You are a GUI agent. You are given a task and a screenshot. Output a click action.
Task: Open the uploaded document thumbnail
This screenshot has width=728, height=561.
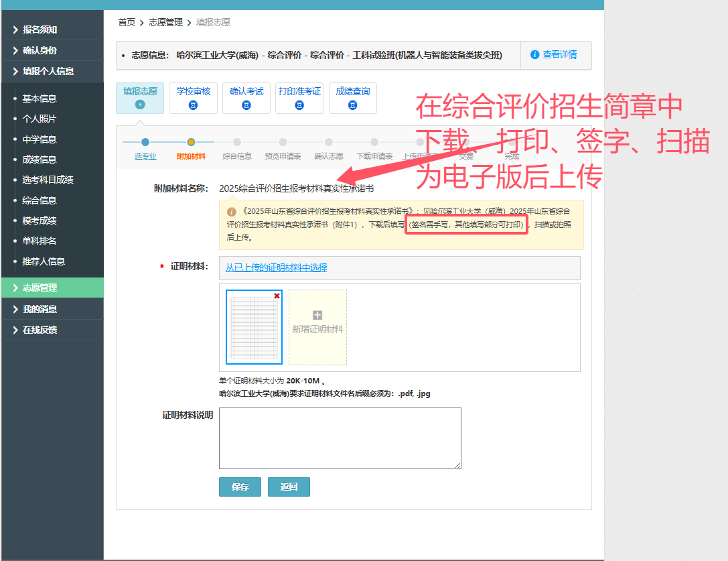[x=254, y=328]
